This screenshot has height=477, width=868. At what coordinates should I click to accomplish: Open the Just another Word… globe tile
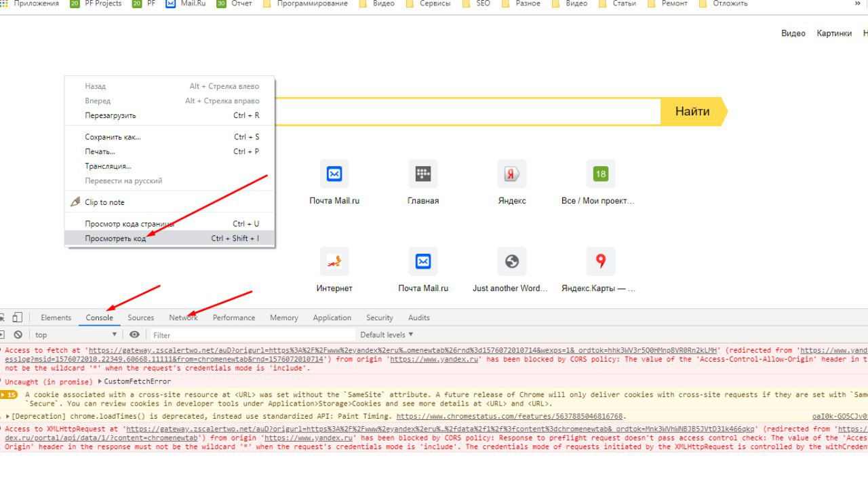pos(512,261)
